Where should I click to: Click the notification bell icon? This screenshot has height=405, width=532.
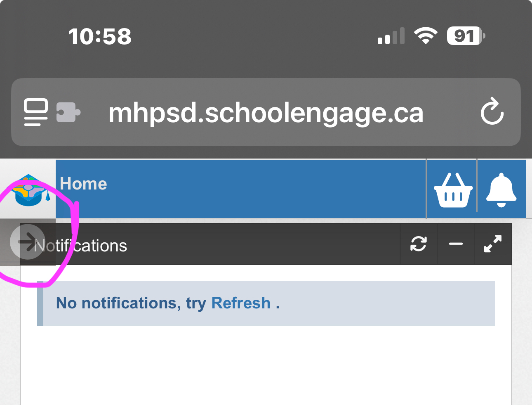[x=501, y=190]
